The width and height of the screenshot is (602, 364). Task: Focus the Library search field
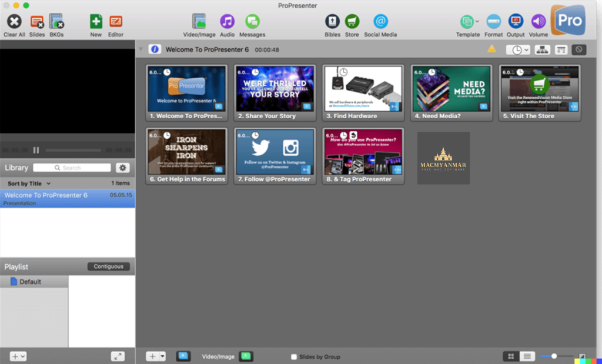(x=72, y=168)
